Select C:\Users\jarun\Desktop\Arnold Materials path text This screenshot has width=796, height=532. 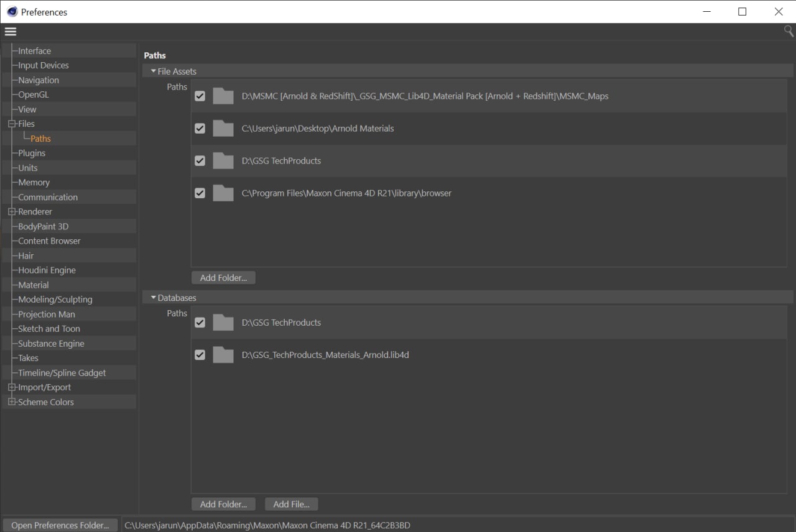pos(317,128)
